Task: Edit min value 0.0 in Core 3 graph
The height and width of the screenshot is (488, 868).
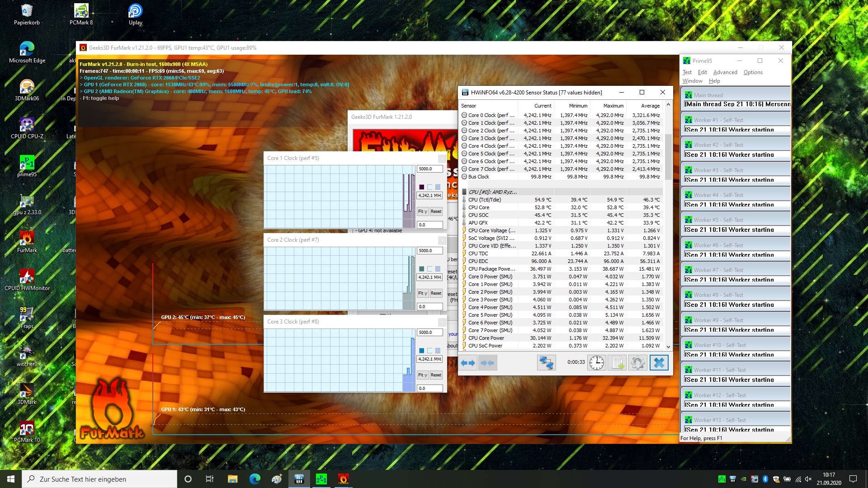Action: pyautogui.click(x=429, y=388)
